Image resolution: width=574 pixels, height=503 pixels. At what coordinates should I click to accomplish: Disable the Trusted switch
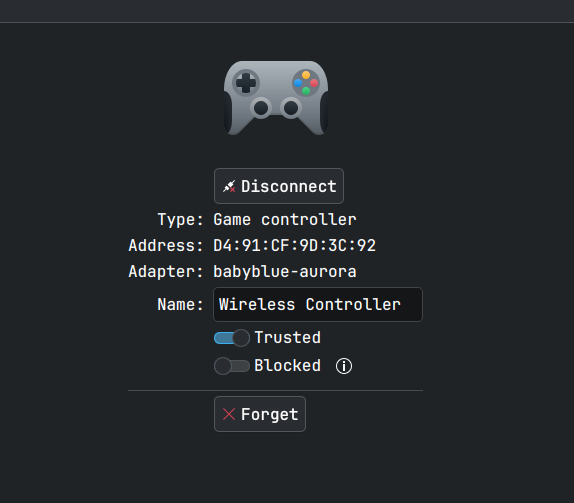pos(232,338)
